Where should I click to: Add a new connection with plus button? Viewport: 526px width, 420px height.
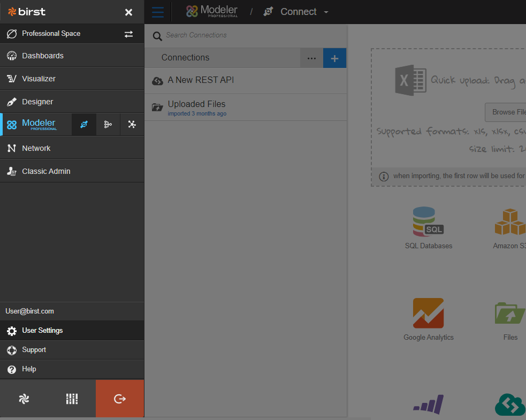coord(334,58)
